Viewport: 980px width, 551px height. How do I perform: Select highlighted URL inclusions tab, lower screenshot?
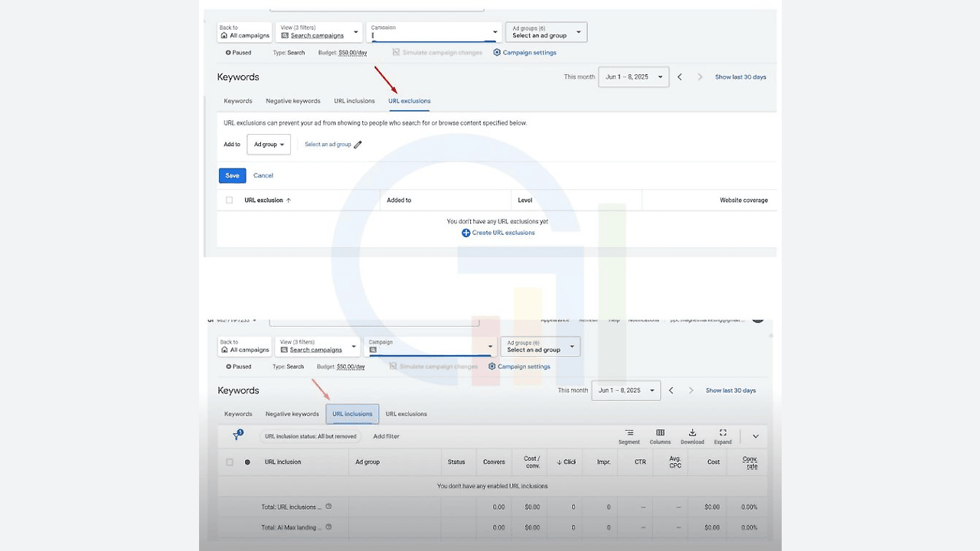coord(352,414)
